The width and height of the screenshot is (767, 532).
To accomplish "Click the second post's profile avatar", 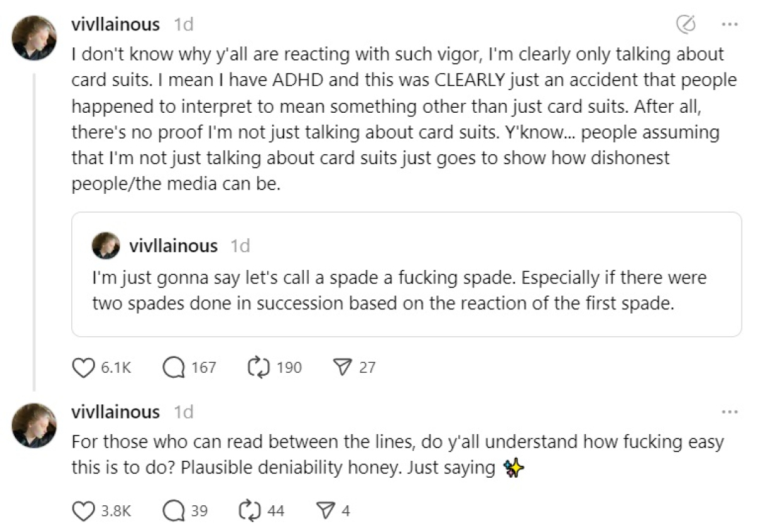I will pos(35,425).
